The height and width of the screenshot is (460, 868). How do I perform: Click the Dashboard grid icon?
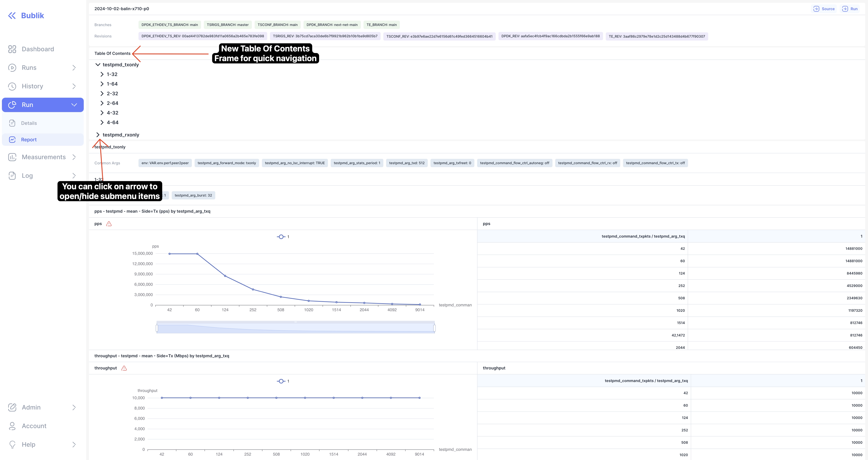click(x=12, y=49)
